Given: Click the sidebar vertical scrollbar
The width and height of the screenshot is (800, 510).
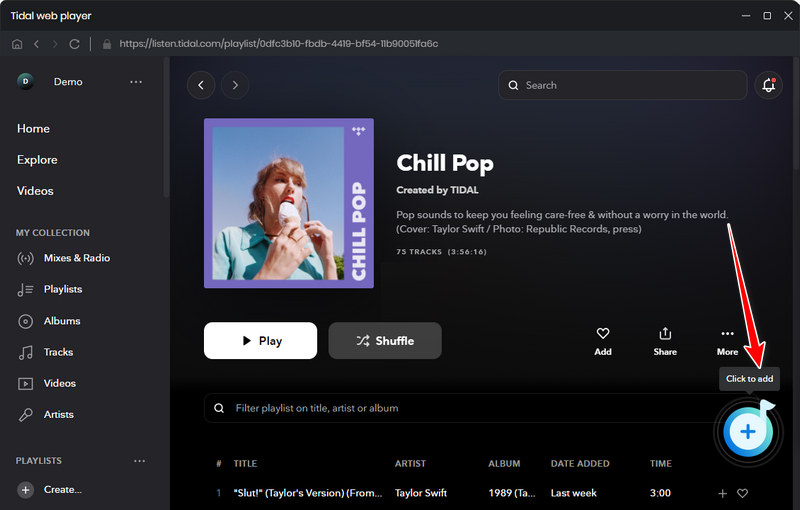Looking at the screenshot, I should tap(166, 128).
